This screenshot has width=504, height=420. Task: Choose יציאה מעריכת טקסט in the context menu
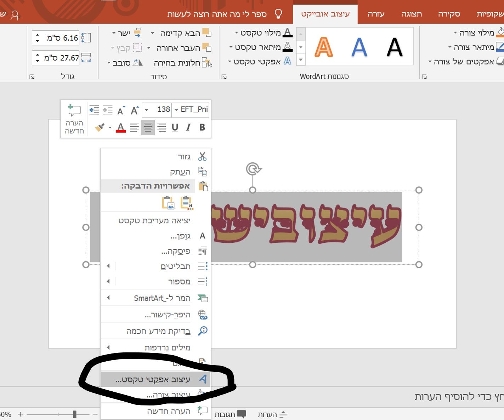156,221
